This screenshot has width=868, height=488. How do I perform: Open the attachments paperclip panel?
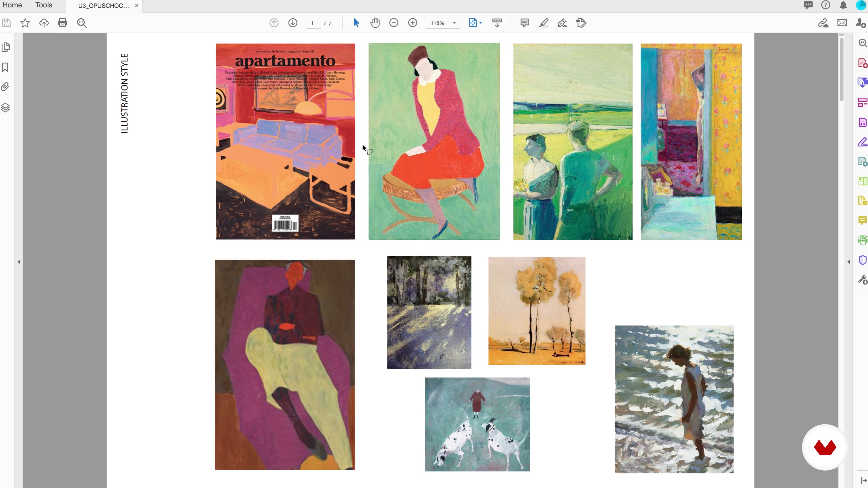coord(5,87)
